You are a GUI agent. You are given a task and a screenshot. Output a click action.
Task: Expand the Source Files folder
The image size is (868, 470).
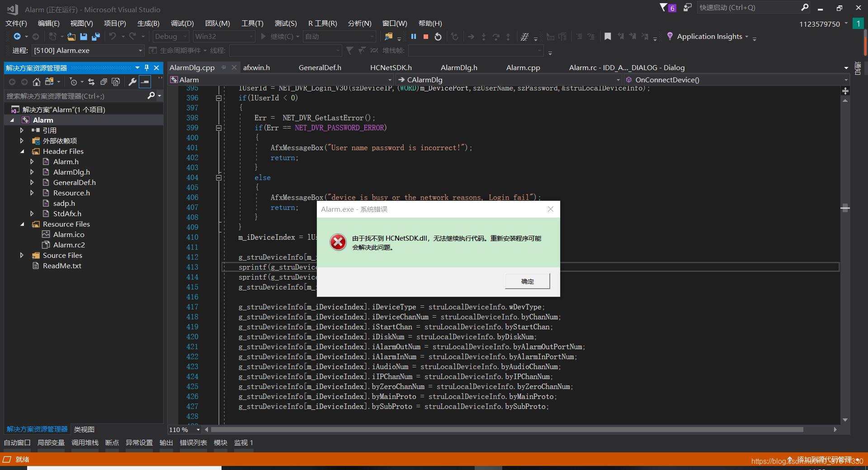point(22,255)
